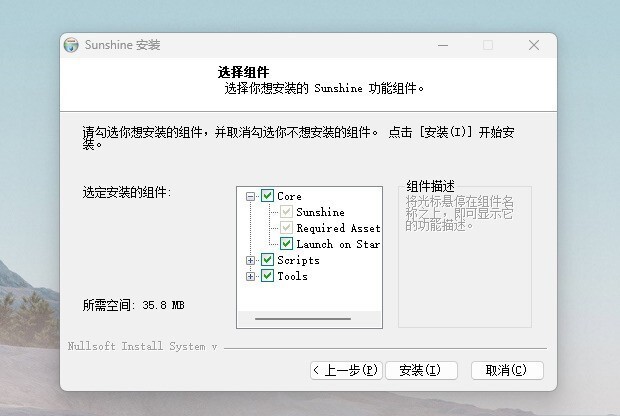This screenshot has width=620, height=416.
Task: Click the Required Assets checkbox
Action: point(286,228)
